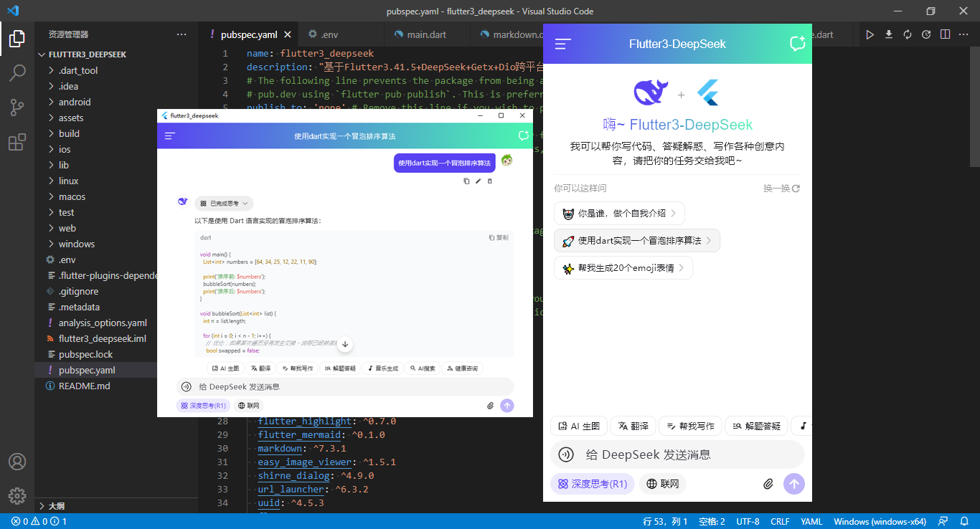Copy the user message in chat window

(466, 181)
